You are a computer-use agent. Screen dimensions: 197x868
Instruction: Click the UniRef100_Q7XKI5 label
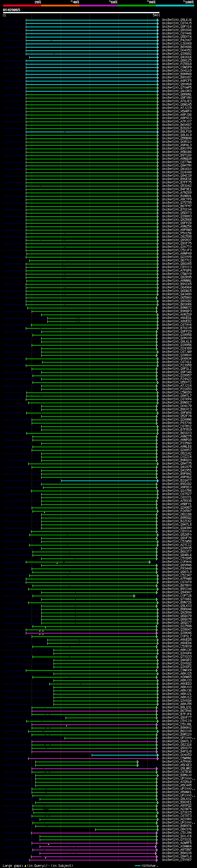(x=177, y=812)
